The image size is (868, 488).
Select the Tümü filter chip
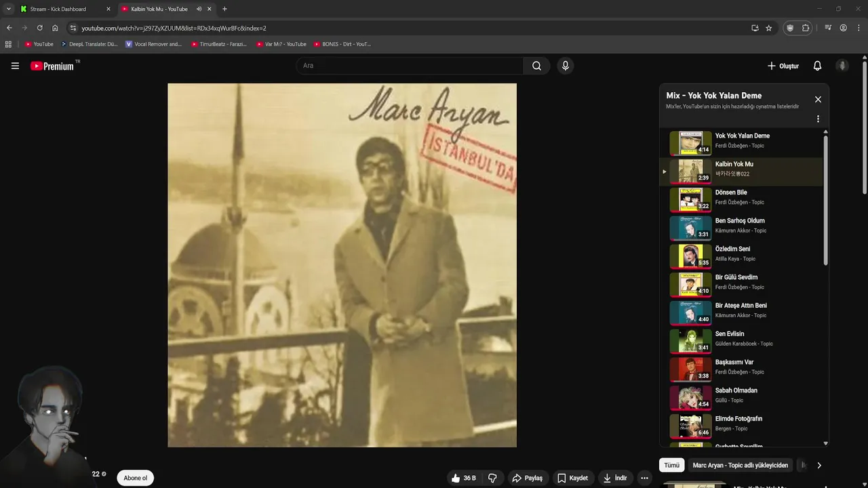coord(671,465)
